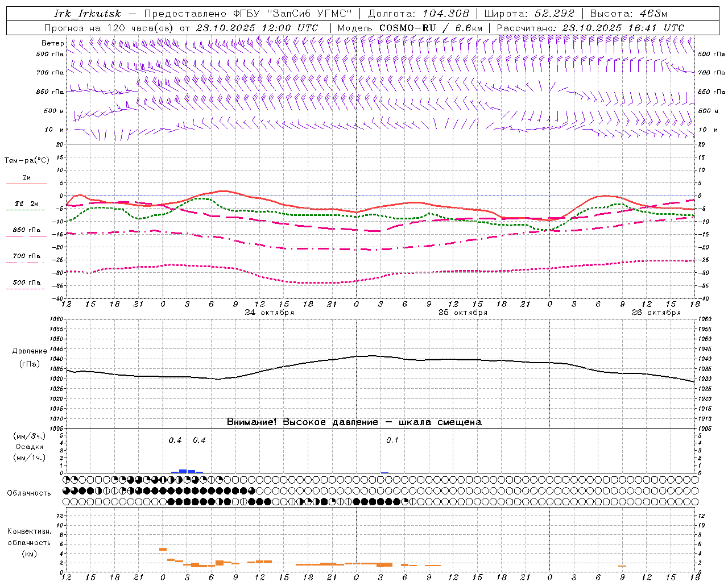Click the 26 октября date label

[656, 313]
